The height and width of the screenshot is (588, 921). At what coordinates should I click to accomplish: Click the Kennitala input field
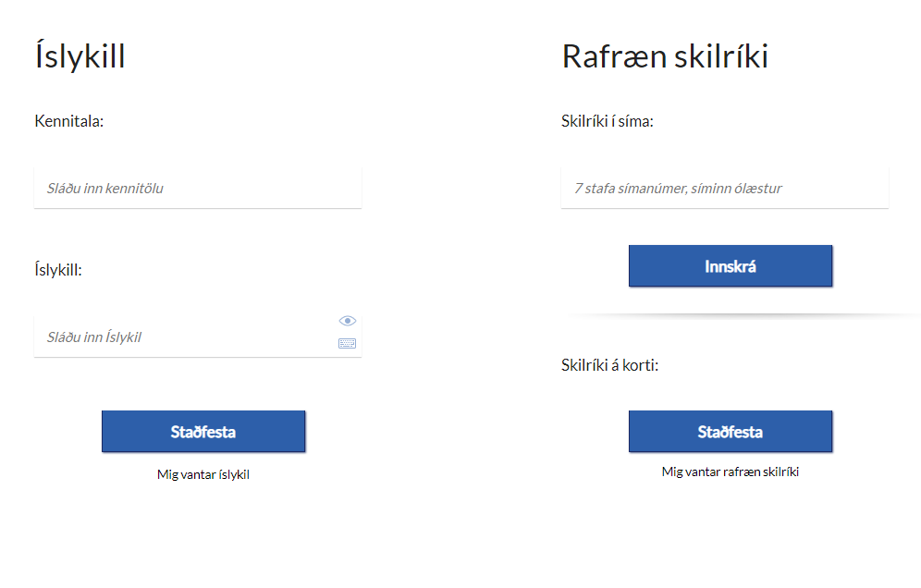[198, 188]
